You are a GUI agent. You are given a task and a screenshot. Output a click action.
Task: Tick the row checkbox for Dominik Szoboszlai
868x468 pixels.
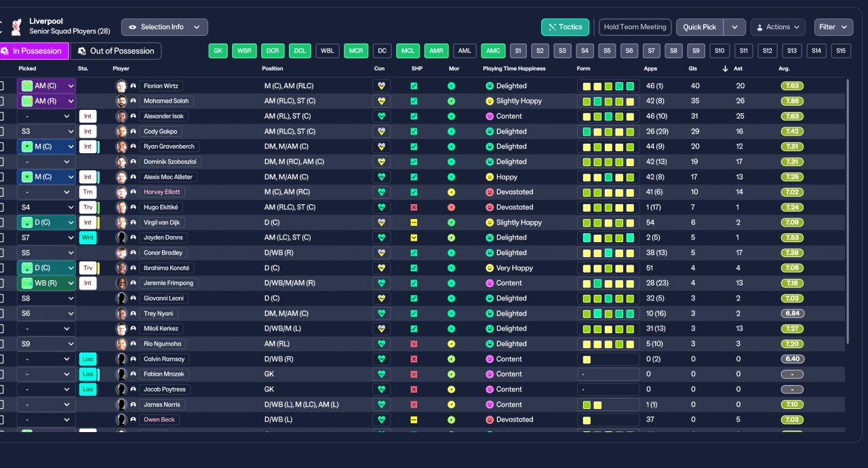coord(0,161)
